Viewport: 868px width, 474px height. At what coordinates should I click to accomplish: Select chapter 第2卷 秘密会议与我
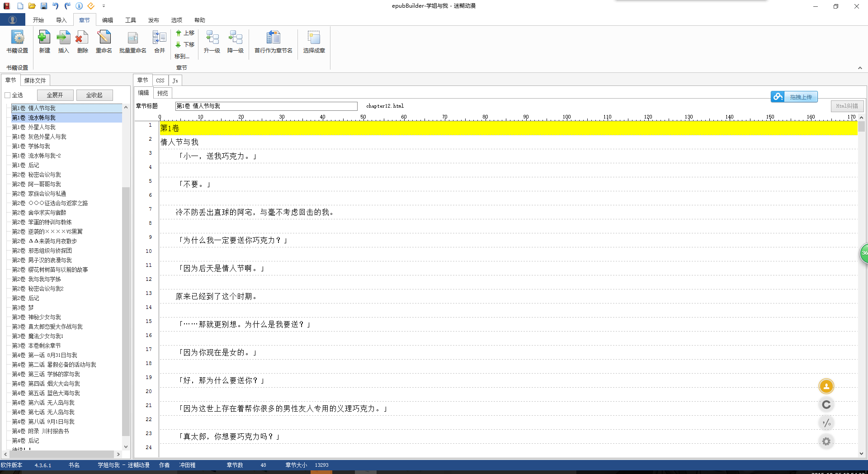point(44,175)
